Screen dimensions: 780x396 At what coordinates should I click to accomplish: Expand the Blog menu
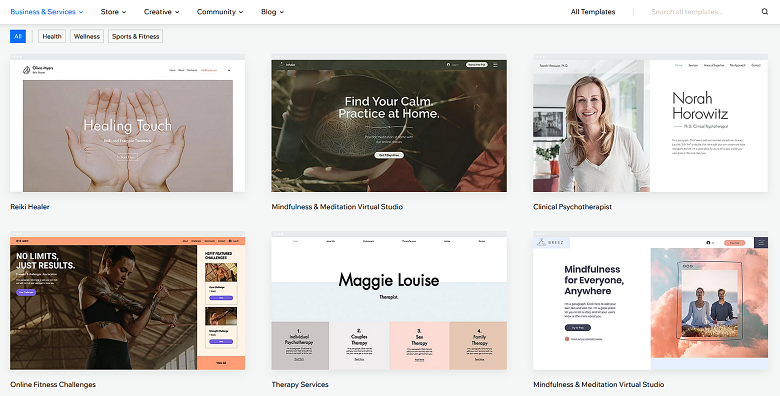pos(272,11)
